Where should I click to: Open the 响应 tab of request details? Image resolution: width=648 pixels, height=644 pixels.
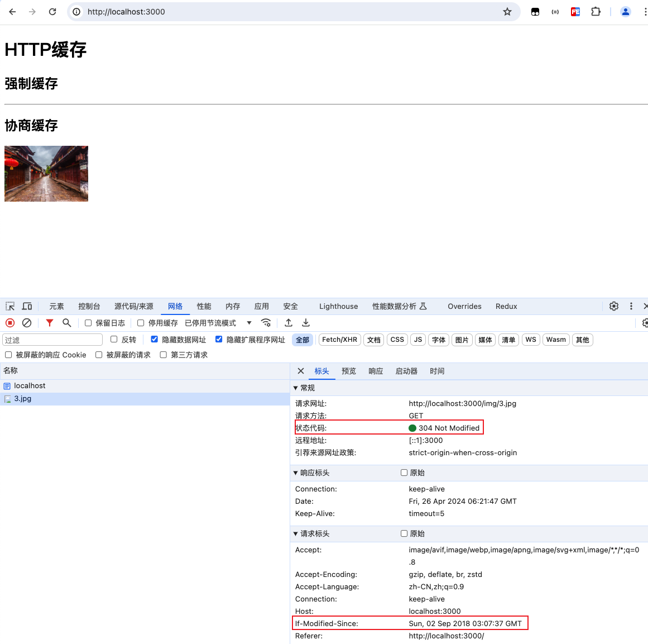376,371
